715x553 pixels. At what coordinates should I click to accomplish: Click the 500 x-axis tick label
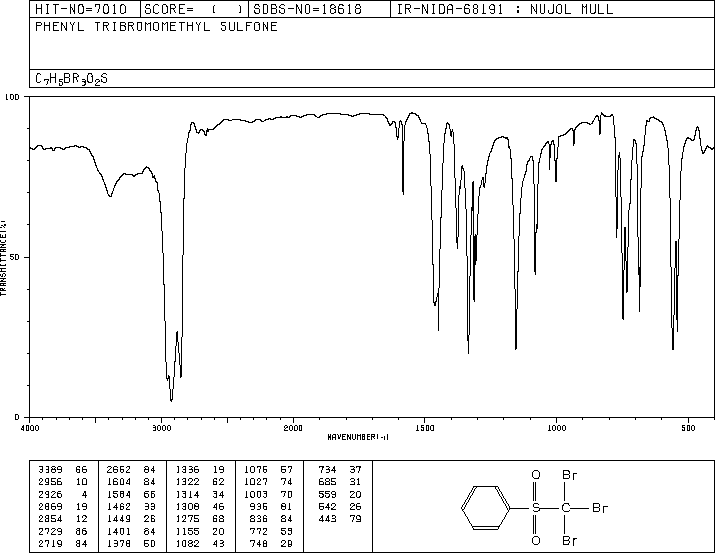(x=688, y=428)
